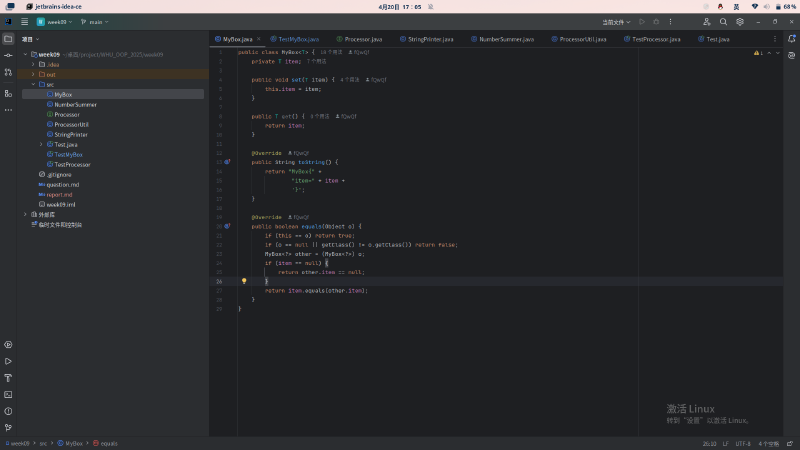The width and height of the screenshot is (800, 450).
Task: Run the current file
Action: (642, 22)
